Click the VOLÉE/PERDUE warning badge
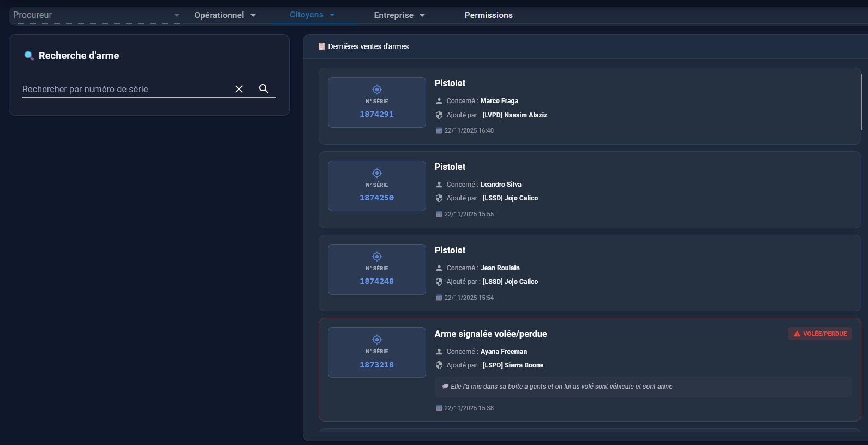Viewport: 868px width, 445px height. tap(820, 334)
